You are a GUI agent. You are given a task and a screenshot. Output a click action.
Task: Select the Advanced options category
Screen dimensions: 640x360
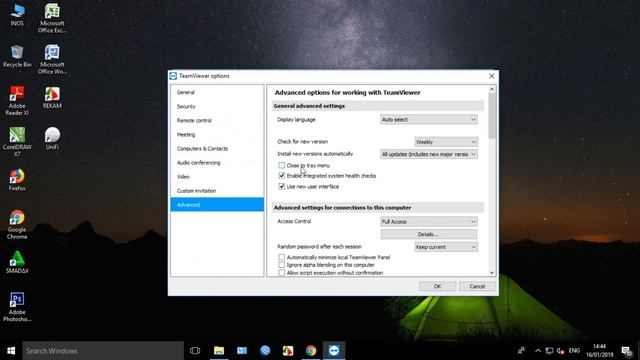(217, 204)
